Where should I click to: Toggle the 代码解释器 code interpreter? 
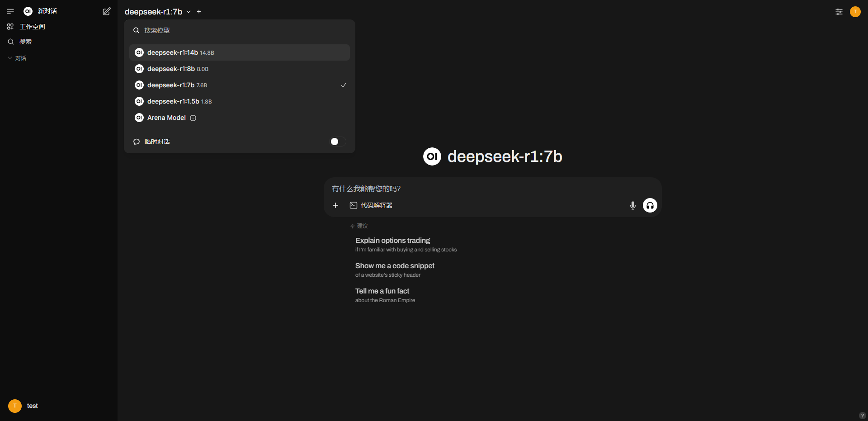(x=371, y=205)
